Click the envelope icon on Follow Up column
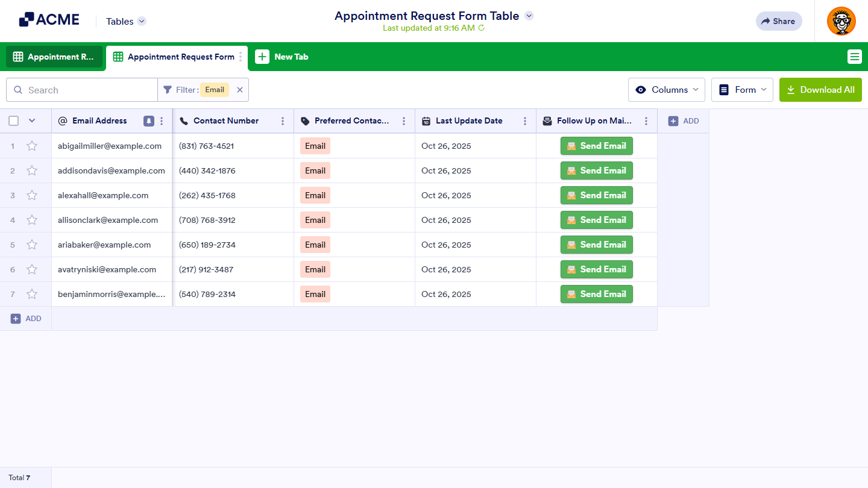Screen dimensions: 868x488 click(x=547, y=120)
